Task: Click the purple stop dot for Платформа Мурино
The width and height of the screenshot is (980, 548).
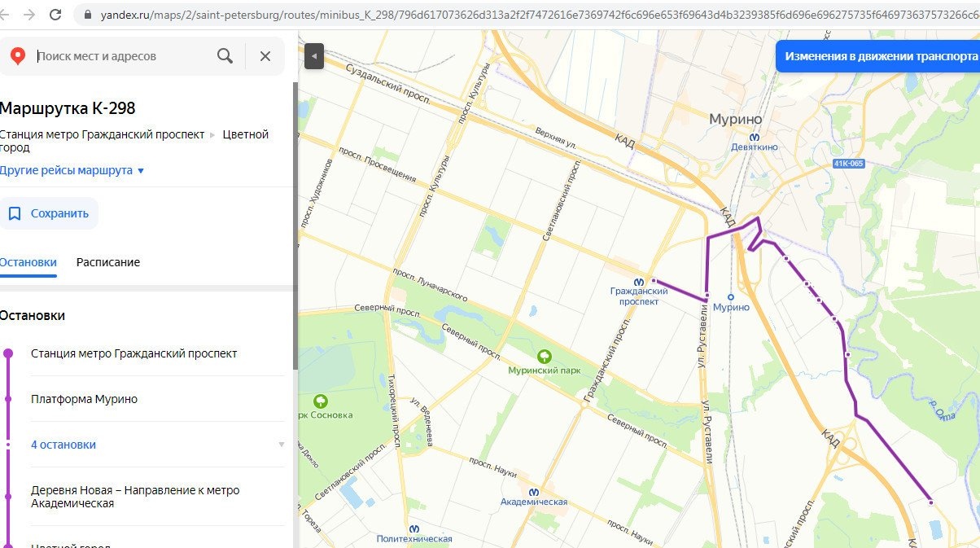Action: coord(8,399)
